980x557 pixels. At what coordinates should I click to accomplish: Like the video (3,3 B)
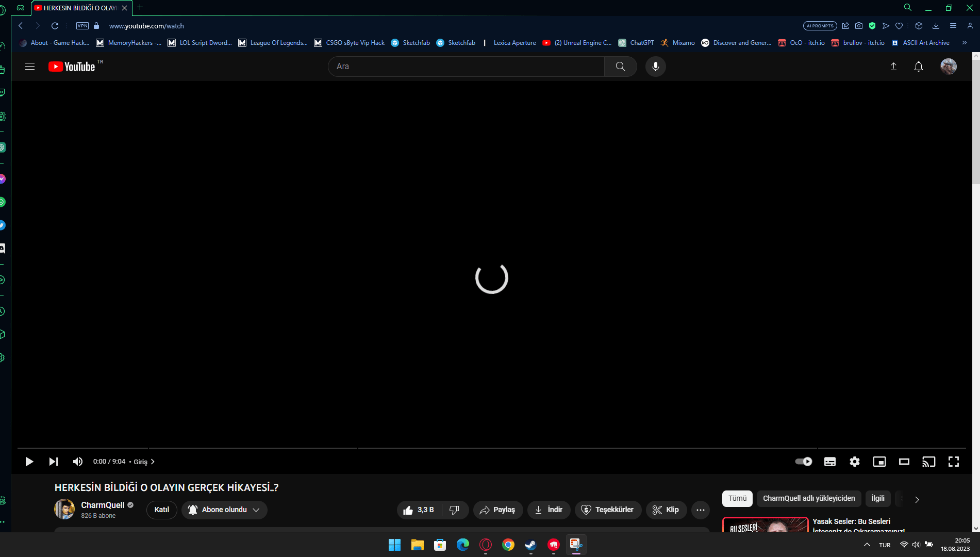pyautogui.click(x=419, y=510)
